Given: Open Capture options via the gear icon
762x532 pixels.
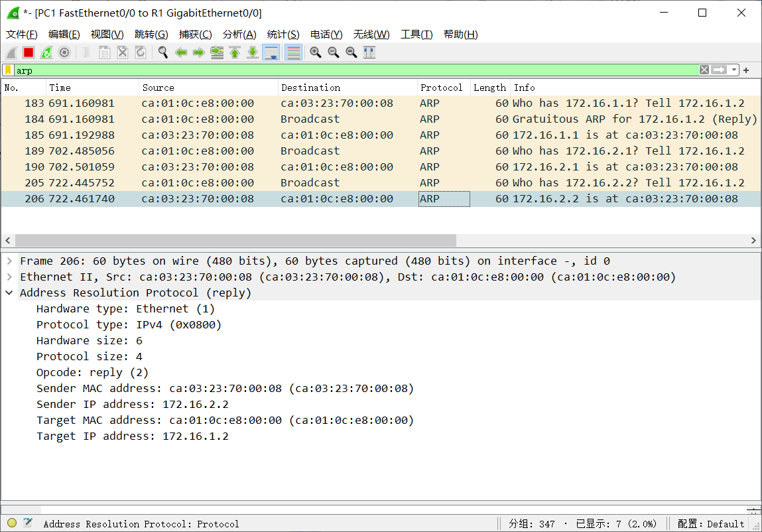Looking at the screenshot, I should [x=64, y=52].
